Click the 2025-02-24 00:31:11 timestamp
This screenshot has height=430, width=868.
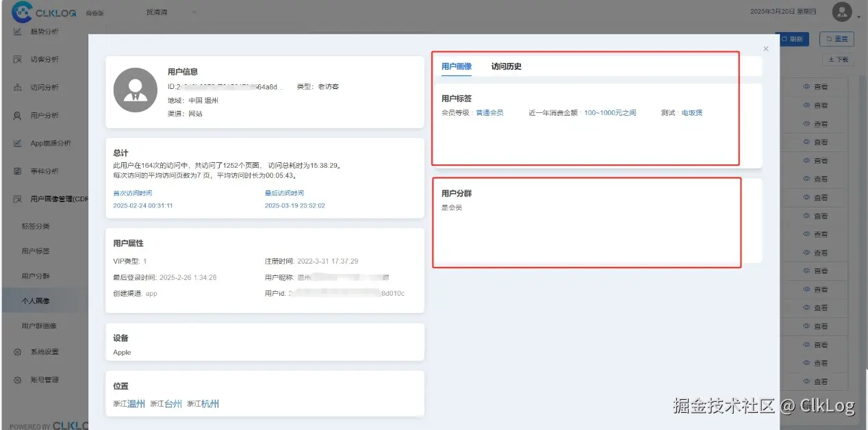point(143,205)
